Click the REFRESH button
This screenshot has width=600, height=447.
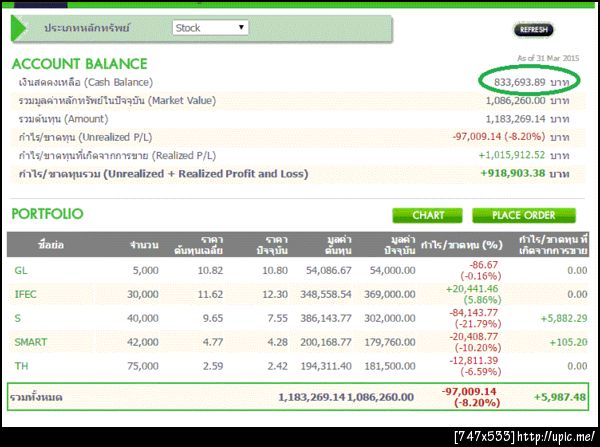click(534, 29)
